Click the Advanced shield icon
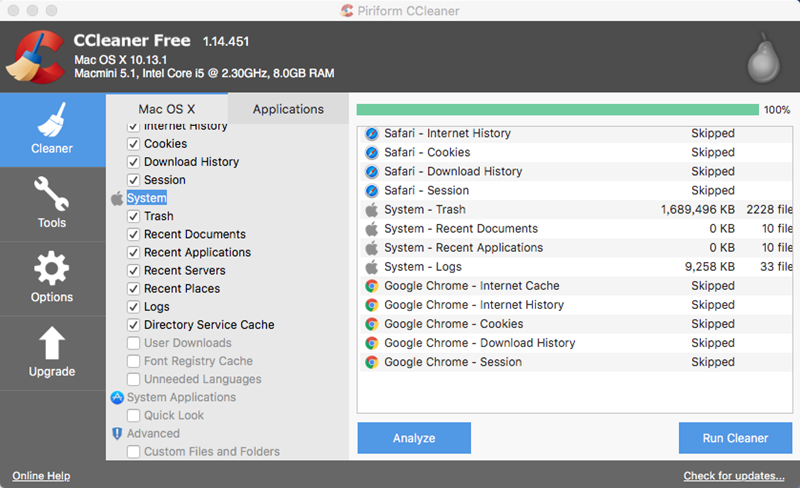Viewport: 800px width, 488px height. 117,433
